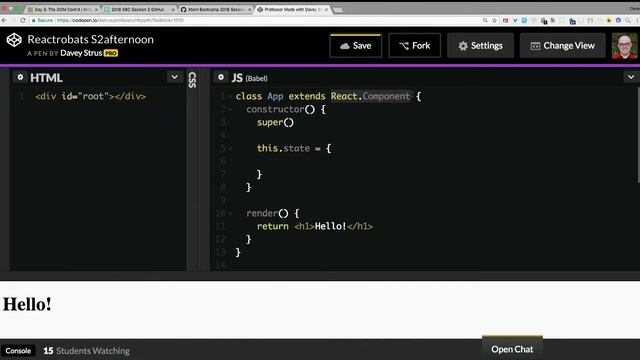640x360 pixels.
Task: Click the blue V extension icon
Action: coord(515,20)
